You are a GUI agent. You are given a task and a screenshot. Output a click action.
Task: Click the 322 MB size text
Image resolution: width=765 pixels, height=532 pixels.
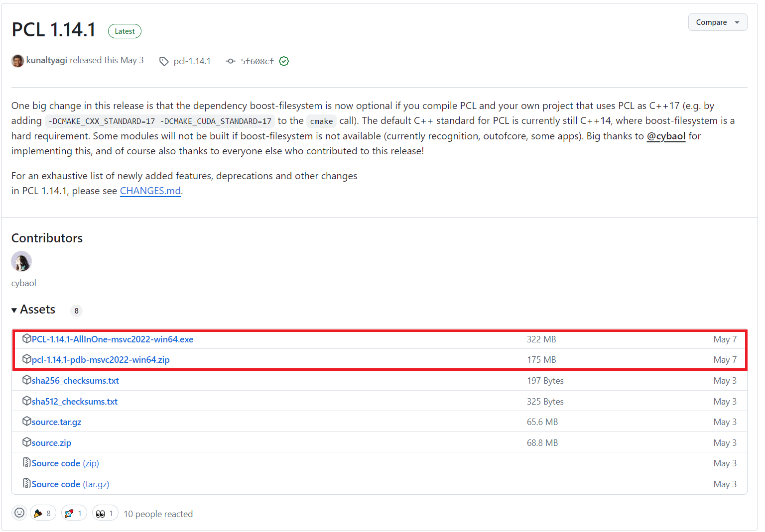541,339
